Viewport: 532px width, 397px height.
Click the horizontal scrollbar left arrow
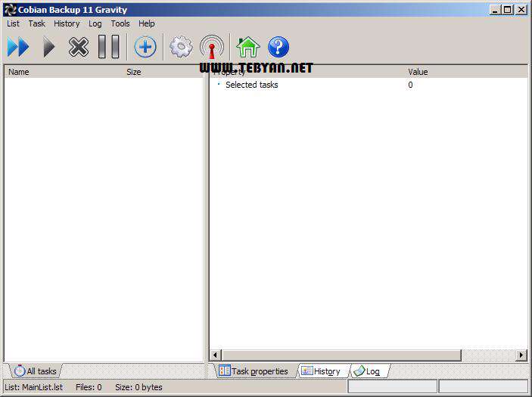(215, 355)
